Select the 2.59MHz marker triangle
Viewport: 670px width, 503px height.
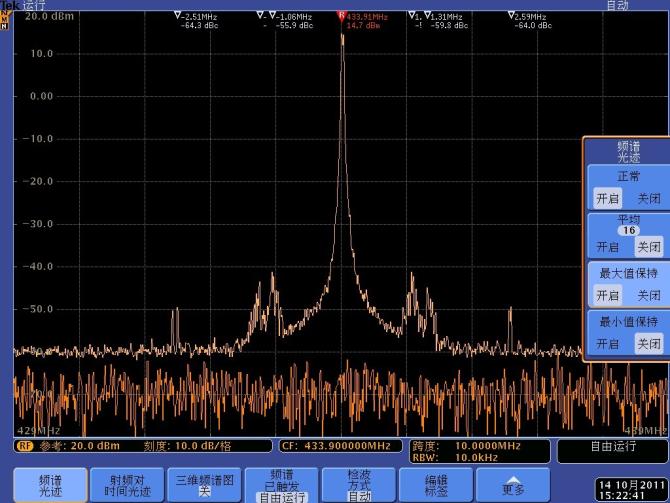(x=511, y=15)
